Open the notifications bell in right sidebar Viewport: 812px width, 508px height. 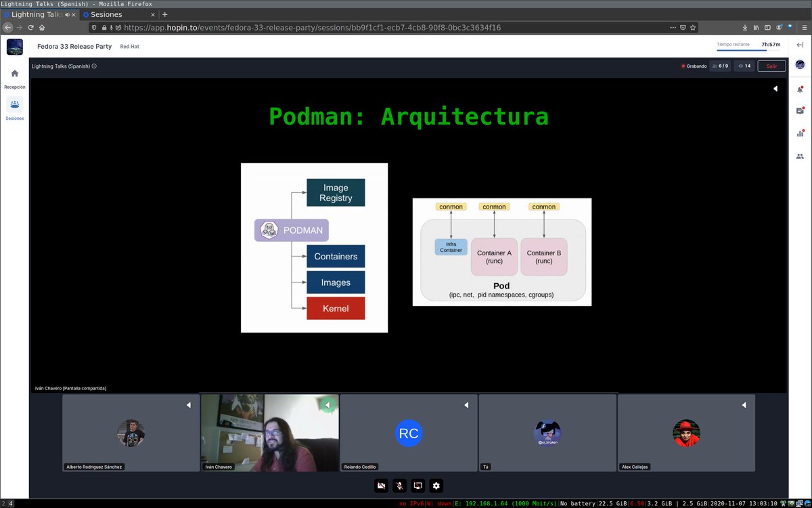click(x=800, y=89)
